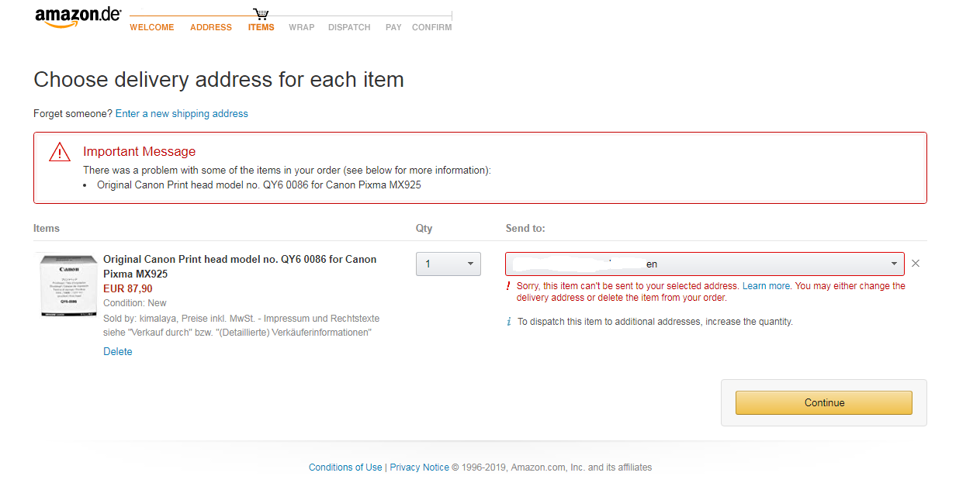Image resolution: width=980 pixels, height=483 pixels.
Task: Open the Qty dropdown
Action: (x=448, y=264)
